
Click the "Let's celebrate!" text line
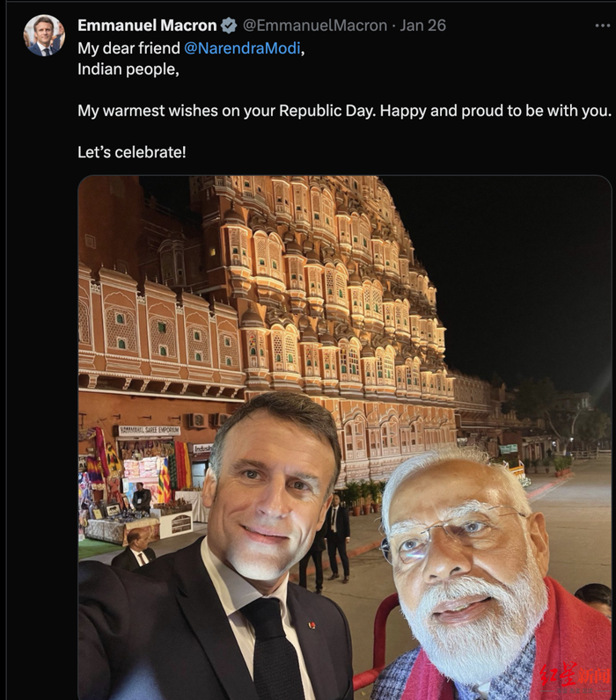pyautogui.click(x=132, y=152)
